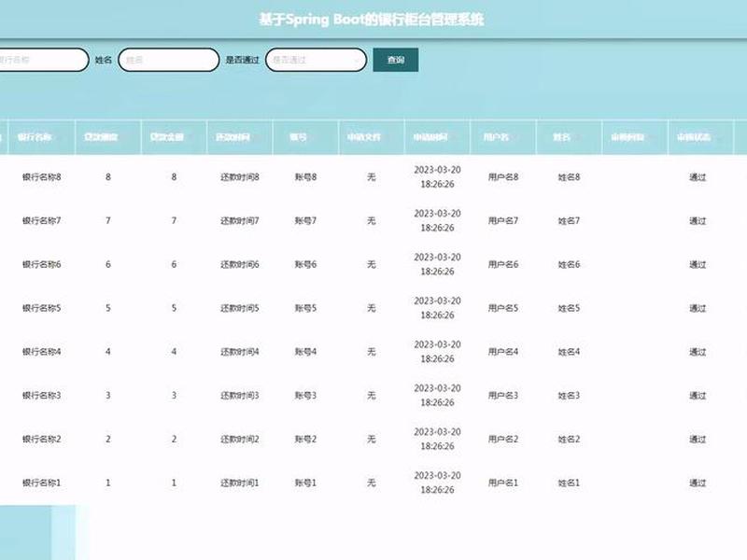Open the 是否通过 dropdown filter

[x=316, y=60]
